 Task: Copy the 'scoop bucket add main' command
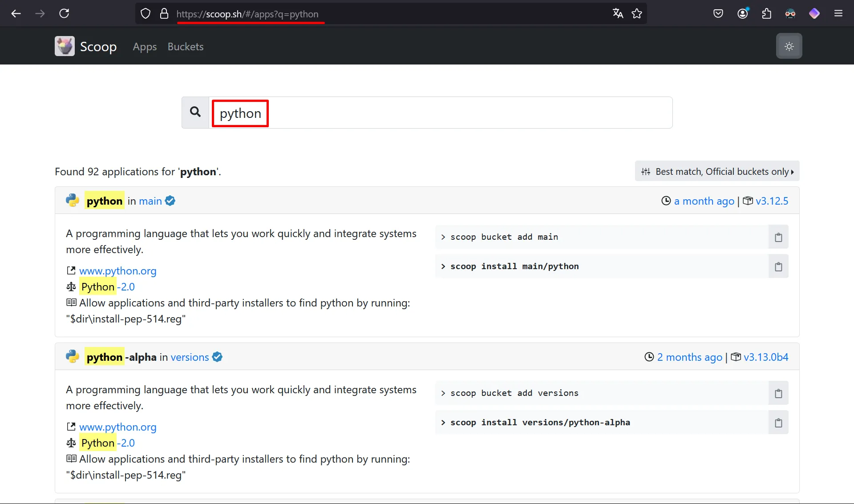click(x=778, y=237)
